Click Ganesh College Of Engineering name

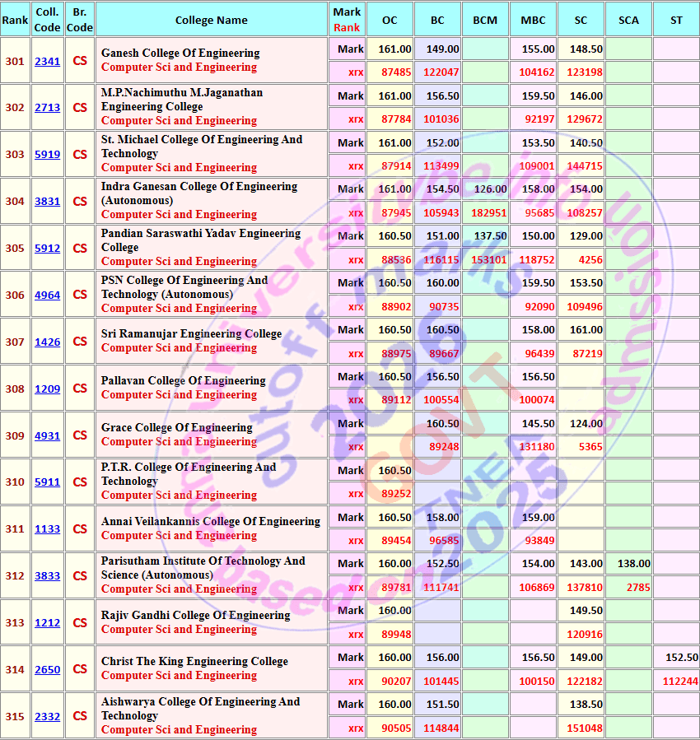[180, 53]
